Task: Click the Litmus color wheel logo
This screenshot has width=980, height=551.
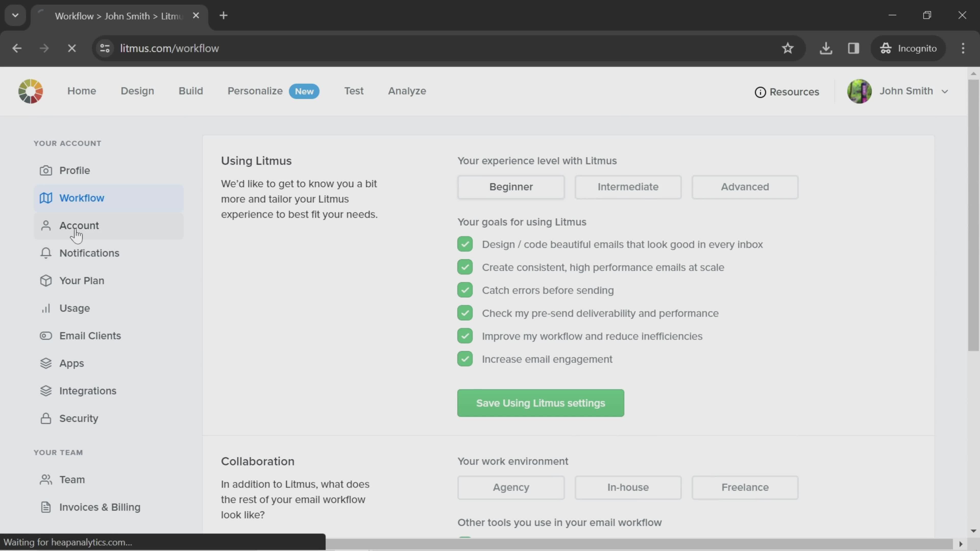Action: pos(30,91)
